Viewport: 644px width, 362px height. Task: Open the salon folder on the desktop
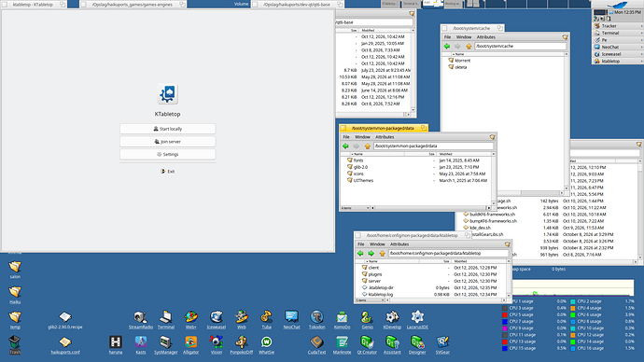(x=15, y=270)
